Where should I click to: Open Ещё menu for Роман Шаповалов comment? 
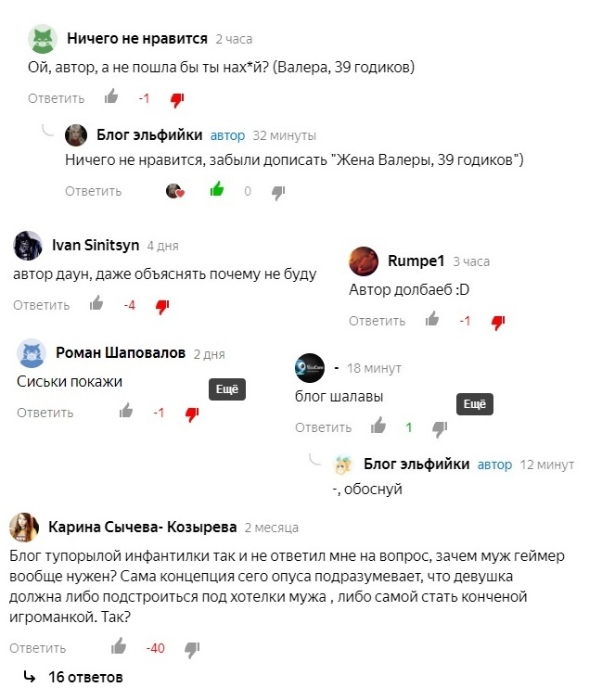[x=227, y=389]
